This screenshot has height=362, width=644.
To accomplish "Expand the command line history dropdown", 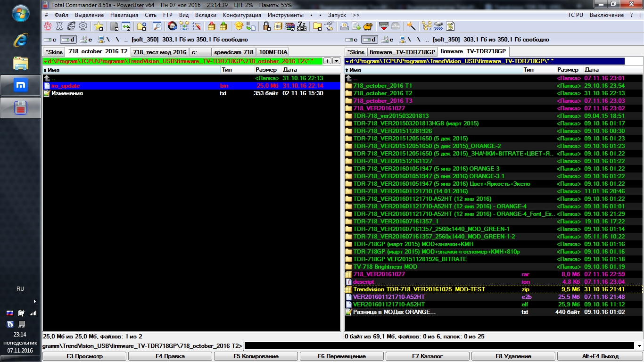I will pos(638,346).
